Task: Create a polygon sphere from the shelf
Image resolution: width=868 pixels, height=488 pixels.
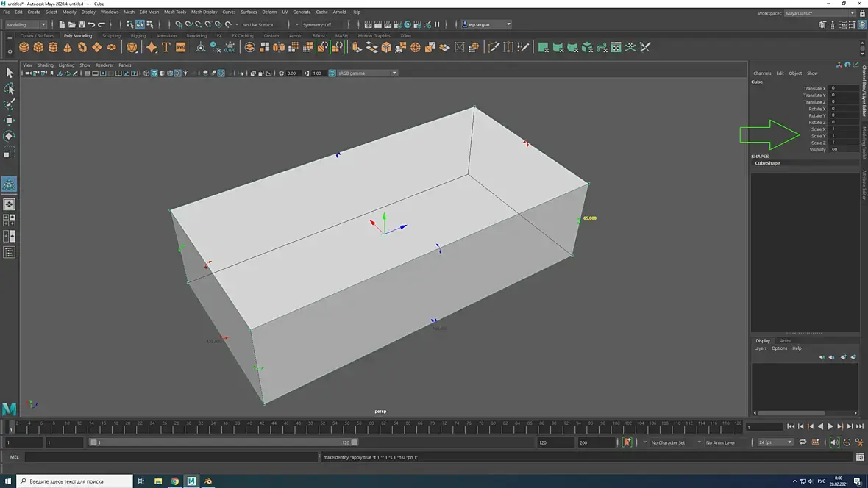Action: pyautogui.click(x=24, y=47)
